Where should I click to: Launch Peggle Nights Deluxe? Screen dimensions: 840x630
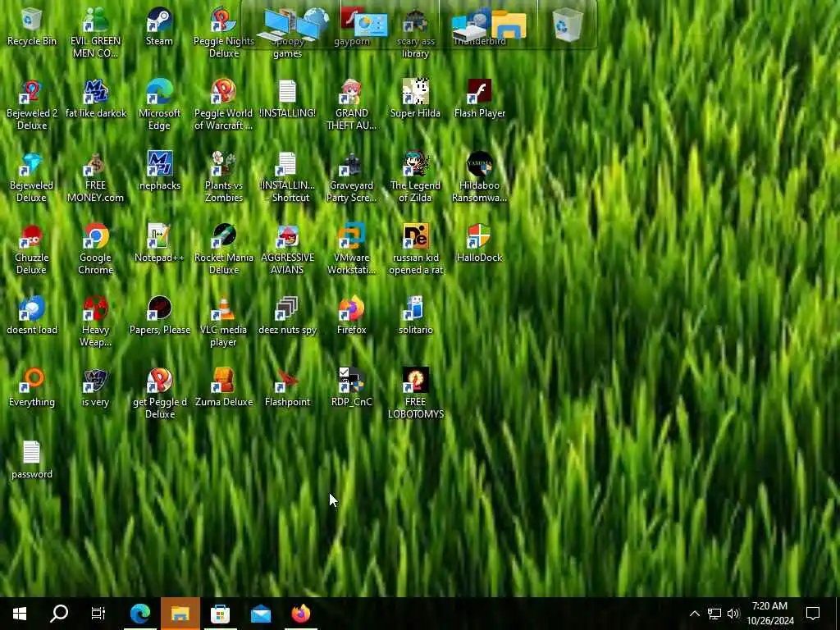point(223,32)
